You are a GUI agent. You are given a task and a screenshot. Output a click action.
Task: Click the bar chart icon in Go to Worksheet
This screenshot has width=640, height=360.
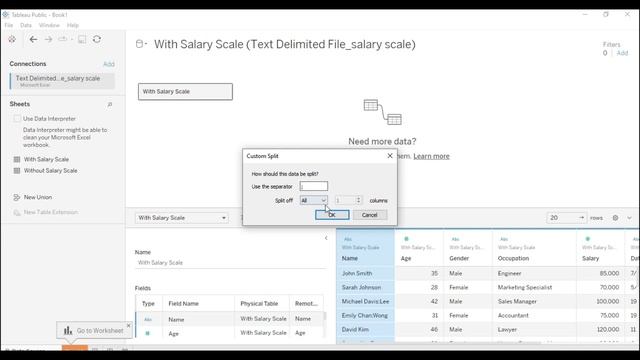pos(68,330)
